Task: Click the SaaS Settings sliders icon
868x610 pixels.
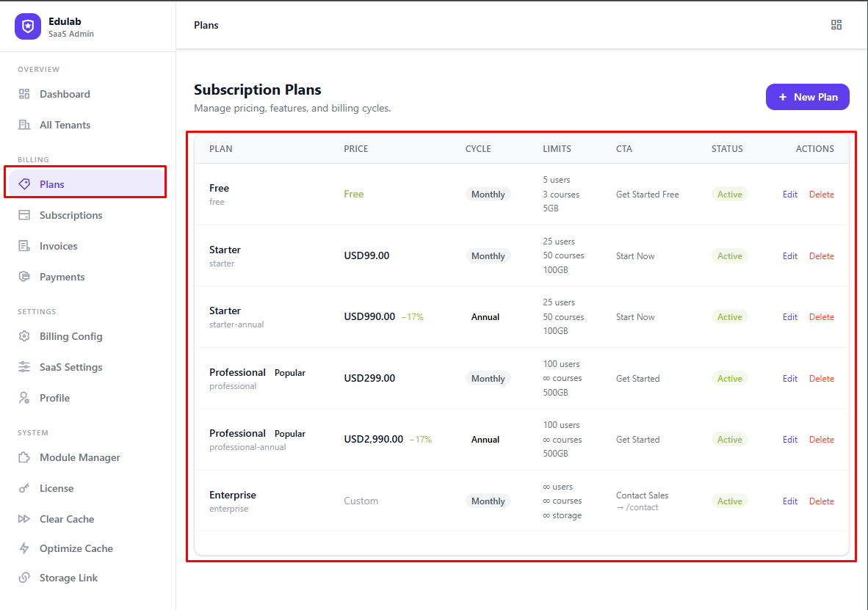Action: click(x=24, y=367)
